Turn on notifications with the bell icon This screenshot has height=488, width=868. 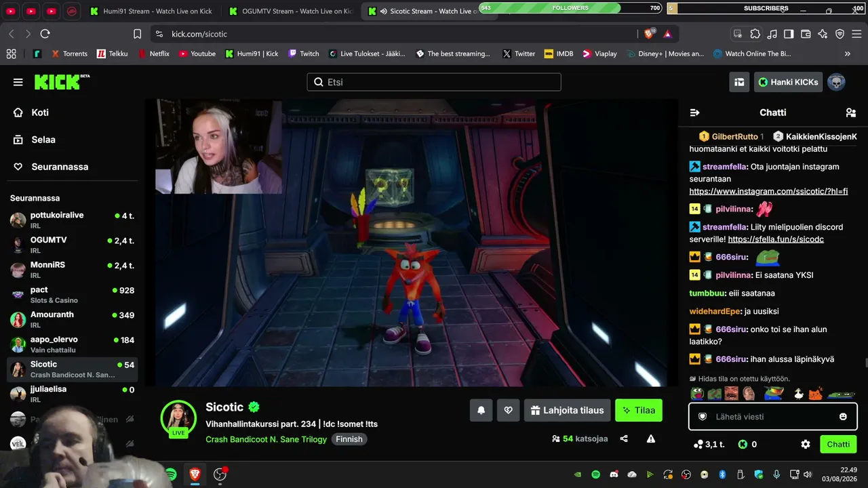pos(481,410)
